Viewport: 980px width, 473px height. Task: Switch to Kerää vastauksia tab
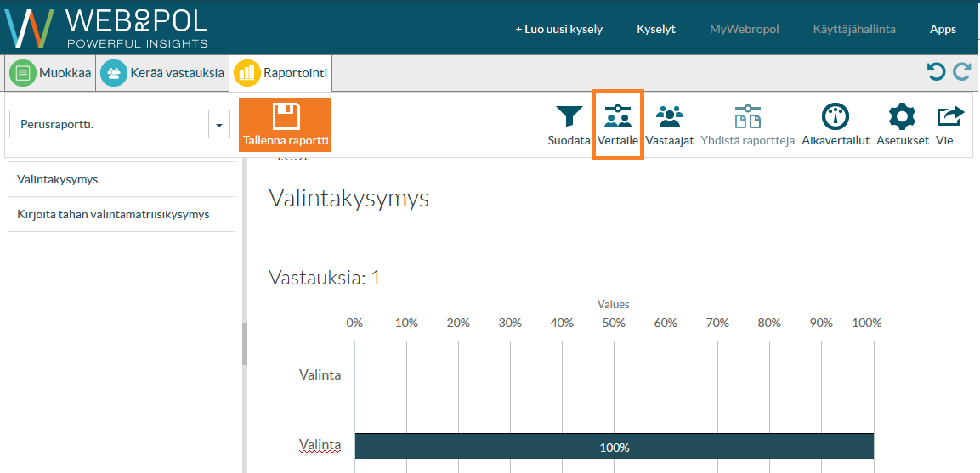point(161,73)
